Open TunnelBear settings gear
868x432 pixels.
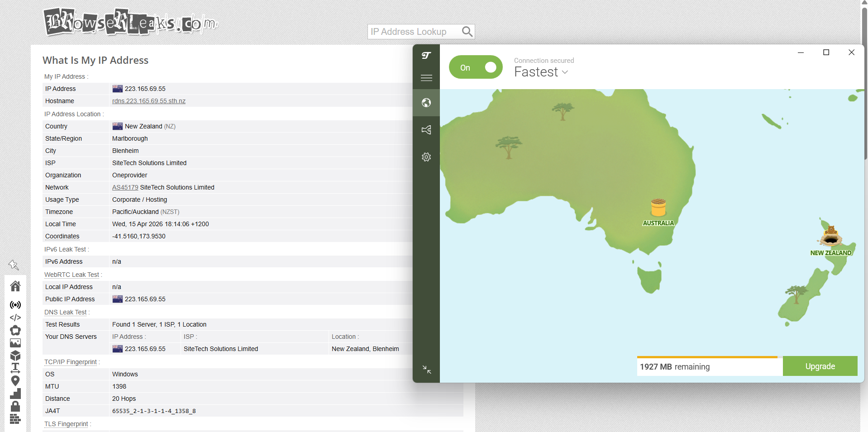coord(426,157)
